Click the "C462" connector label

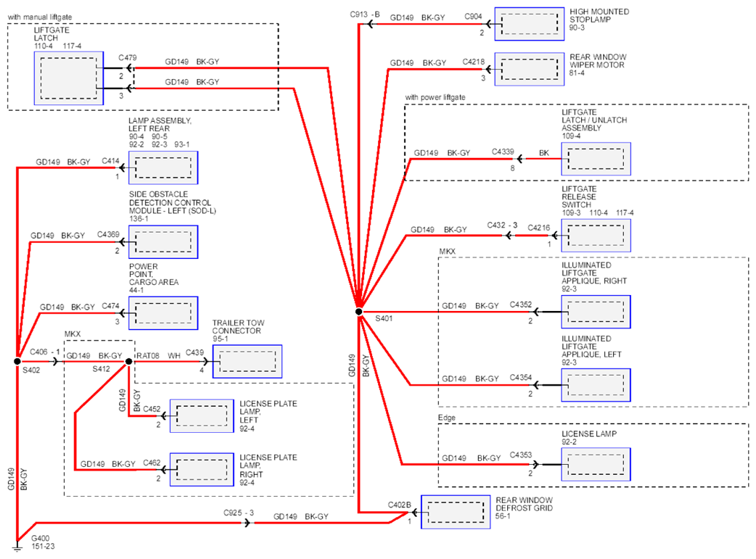[x=152, y=463]
